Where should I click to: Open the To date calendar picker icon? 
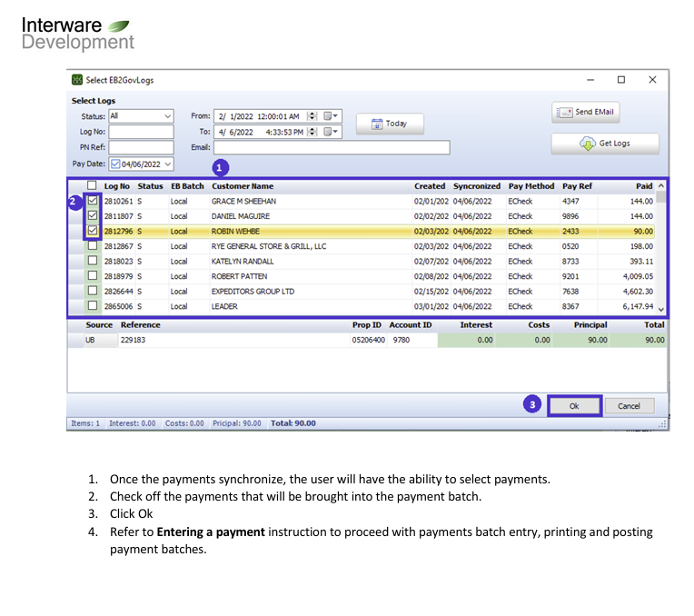coord(330,132)
